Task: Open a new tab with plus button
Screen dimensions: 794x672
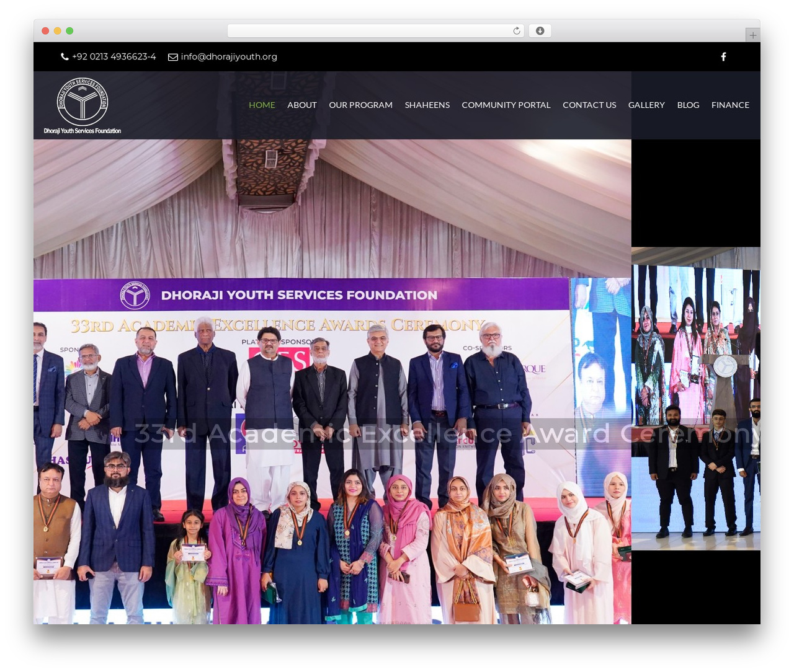Action: [752, 35]
